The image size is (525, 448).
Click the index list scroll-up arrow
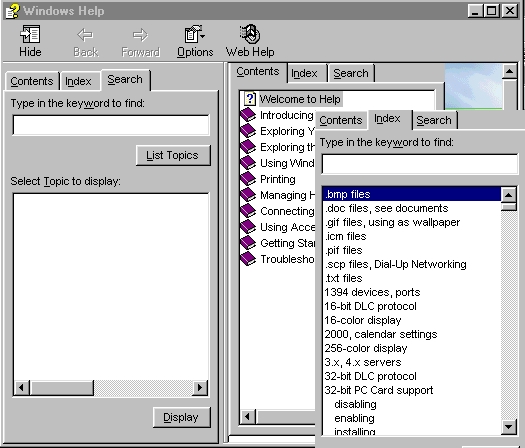(x=508, y=195)
